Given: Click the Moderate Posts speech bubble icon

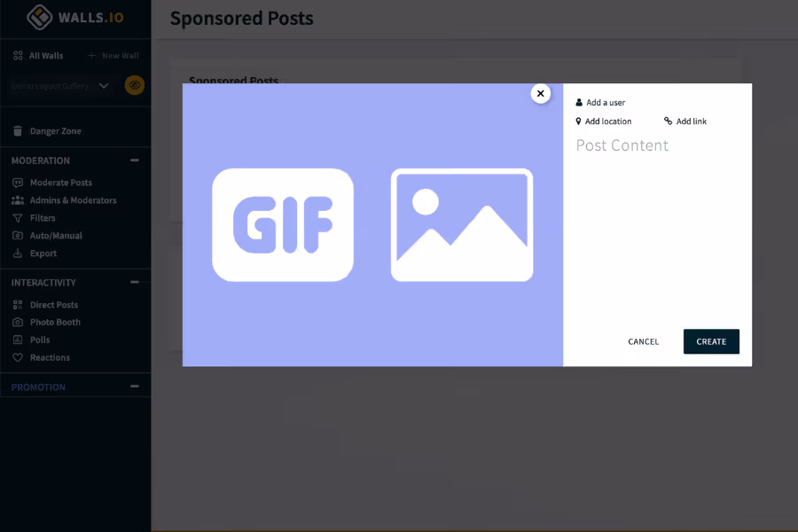Looking at the screenshot, I should (18, 183).
